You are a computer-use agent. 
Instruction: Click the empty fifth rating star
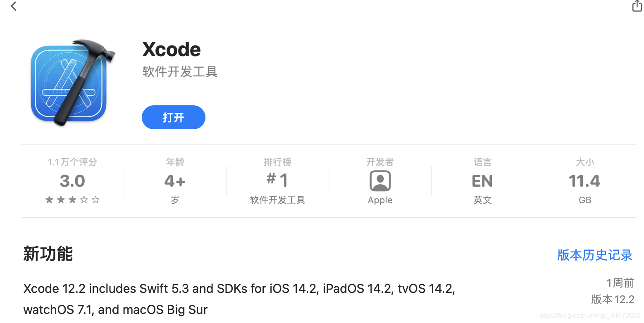(95, 199)
